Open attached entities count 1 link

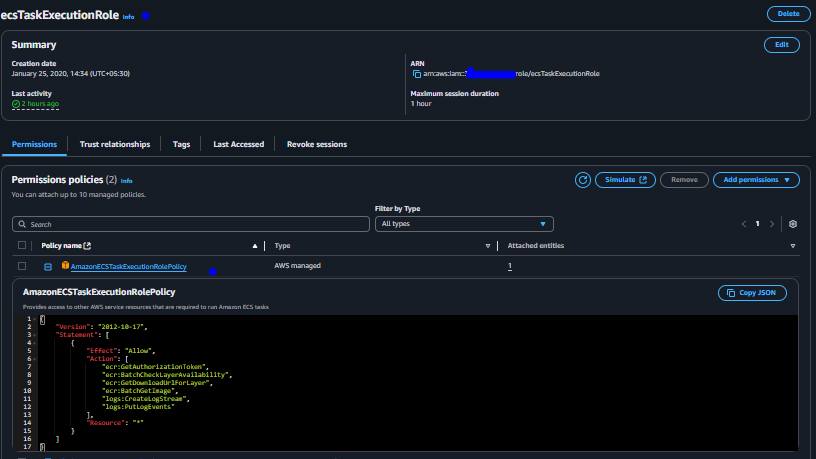tap(509, 266)
